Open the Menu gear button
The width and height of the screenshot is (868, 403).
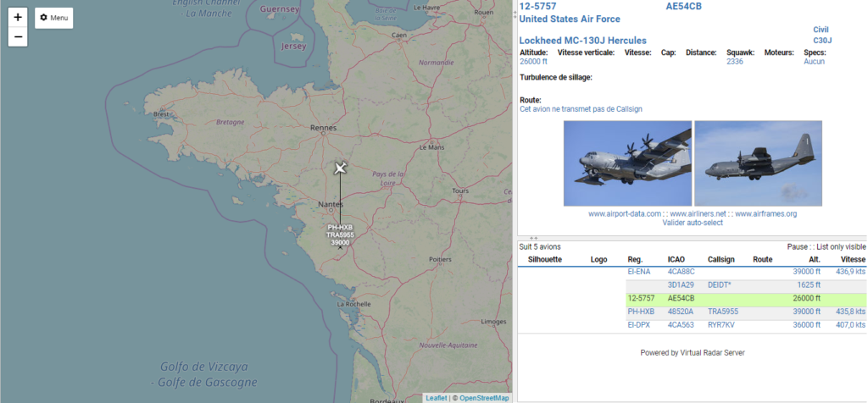53,18
